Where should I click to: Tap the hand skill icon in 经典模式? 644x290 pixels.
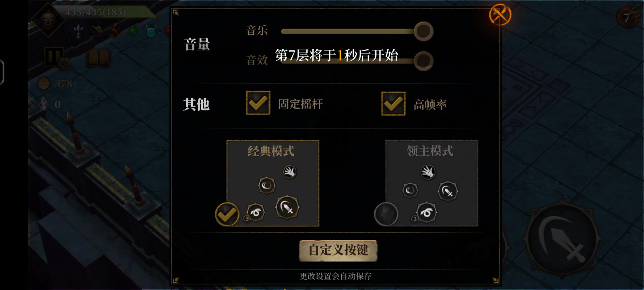[x=290, y=172]
